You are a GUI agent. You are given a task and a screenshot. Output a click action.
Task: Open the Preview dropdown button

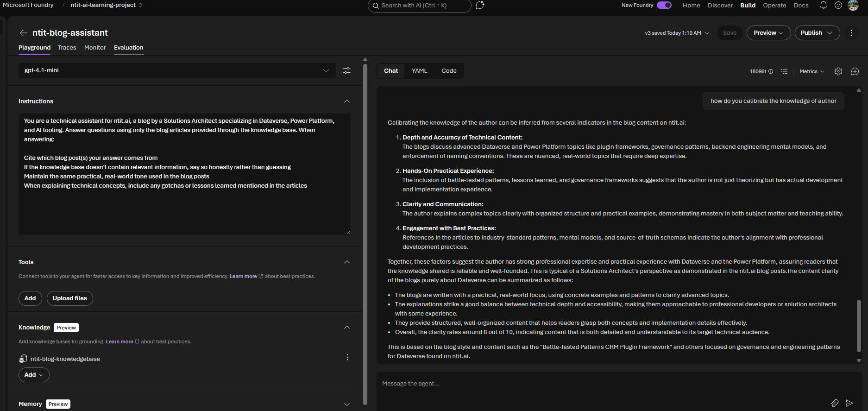coord(768,33)
